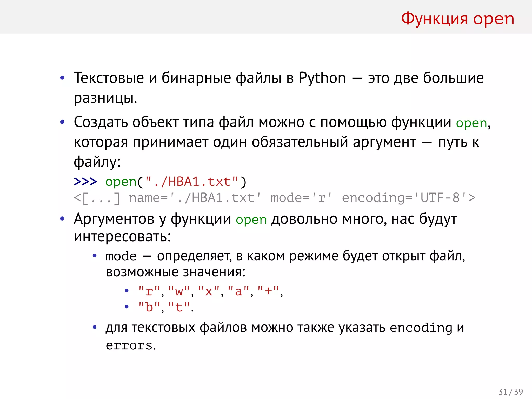Image resolution: width=532 pixels, height=399 pixels.
Task: Click the page number '31/39'
Action: (510, 392)
